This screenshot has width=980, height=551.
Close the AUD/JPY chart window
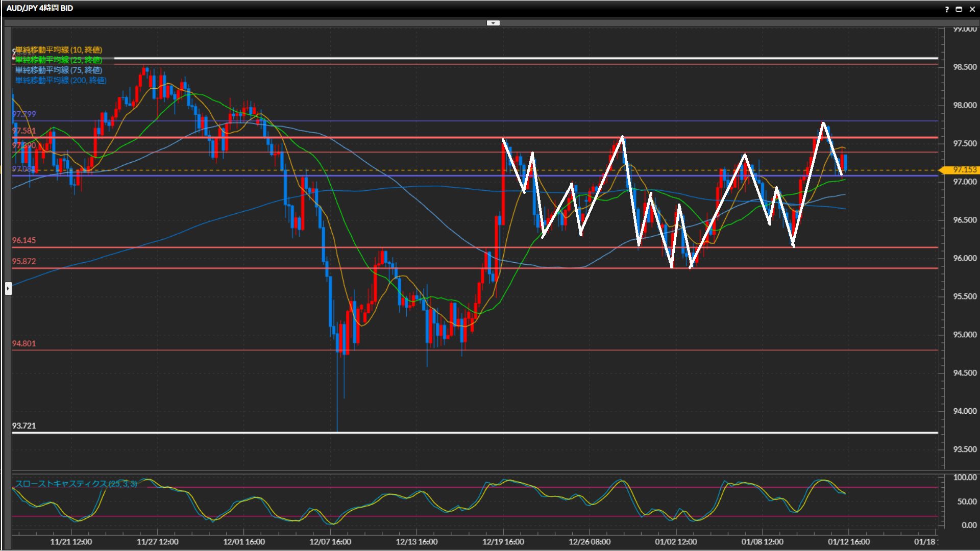(x=972, y=9)
